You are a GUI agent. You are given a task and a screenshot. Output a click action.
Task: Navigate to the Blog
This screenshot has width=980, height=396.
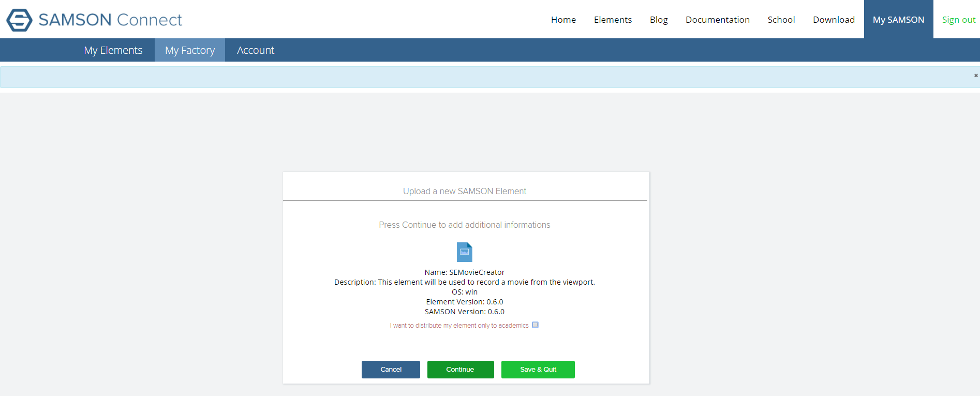[658, 20]
